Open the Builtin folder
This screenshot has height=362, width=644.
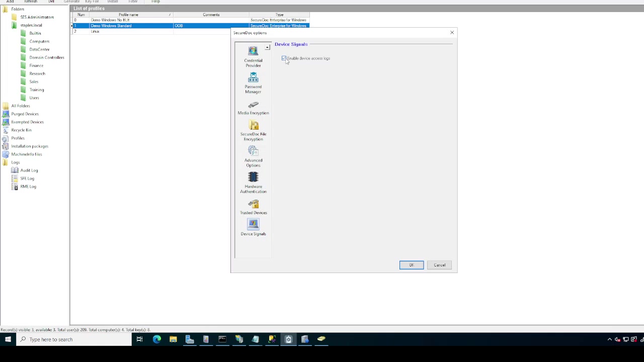[x=35, y=33]
